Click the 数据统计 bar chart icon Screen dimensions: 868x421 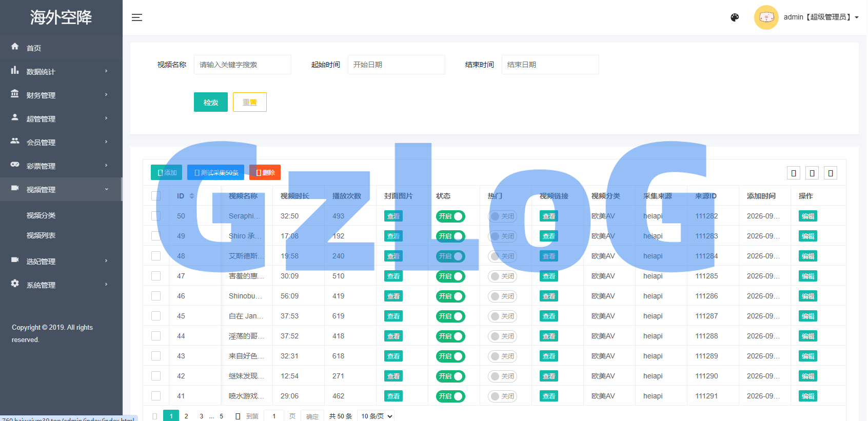[x=15, y=70]
